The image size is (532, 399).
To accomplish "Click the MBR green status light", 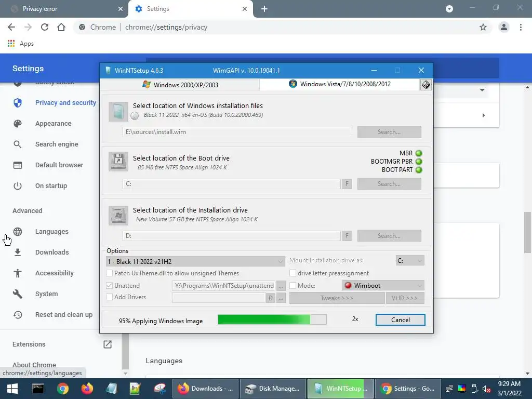I will [419, 153].
